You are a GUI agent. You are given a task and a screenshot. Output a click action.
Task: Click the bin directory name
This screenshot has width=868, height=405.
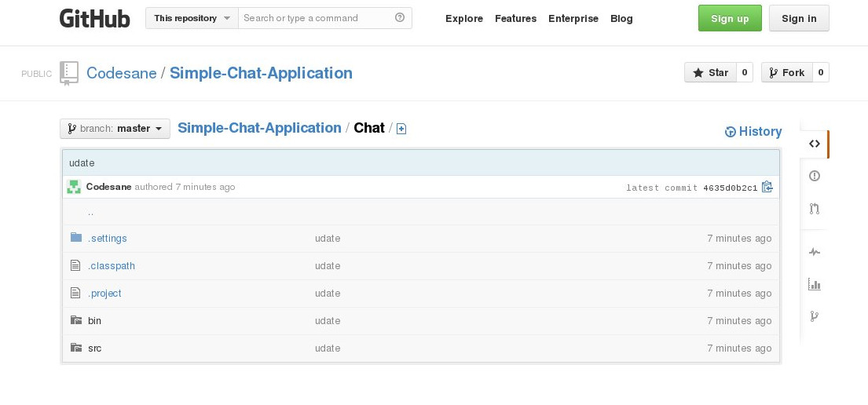pos(94,321)
